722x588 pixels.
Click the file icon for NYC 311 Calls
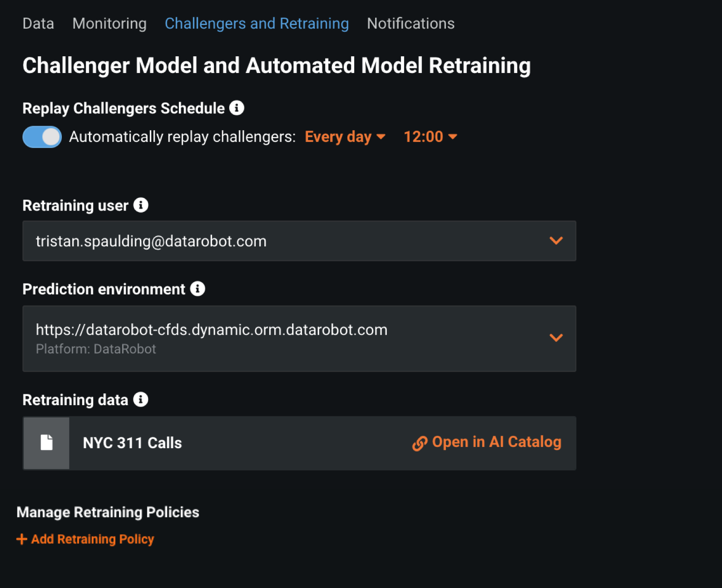tap(46, 443)
